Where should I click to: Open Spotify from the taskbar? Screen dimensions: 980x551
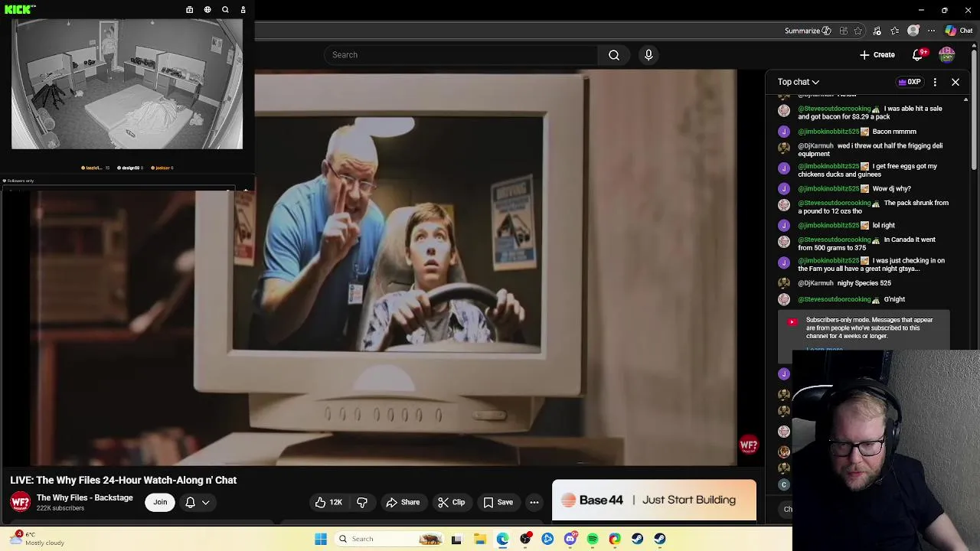tap(593, 539)
